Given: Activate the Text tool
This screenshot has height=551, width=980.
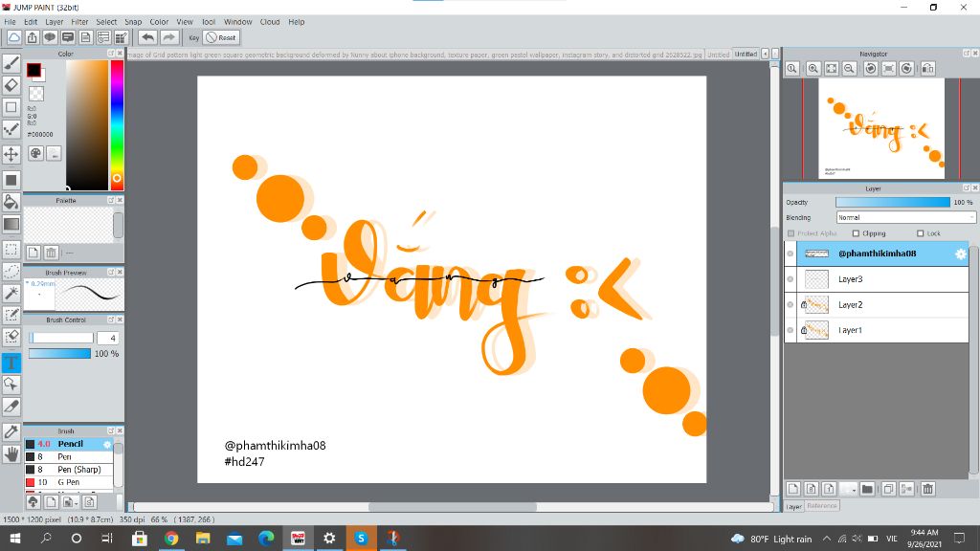Looking at the screenshot, I should coord(11,363).
